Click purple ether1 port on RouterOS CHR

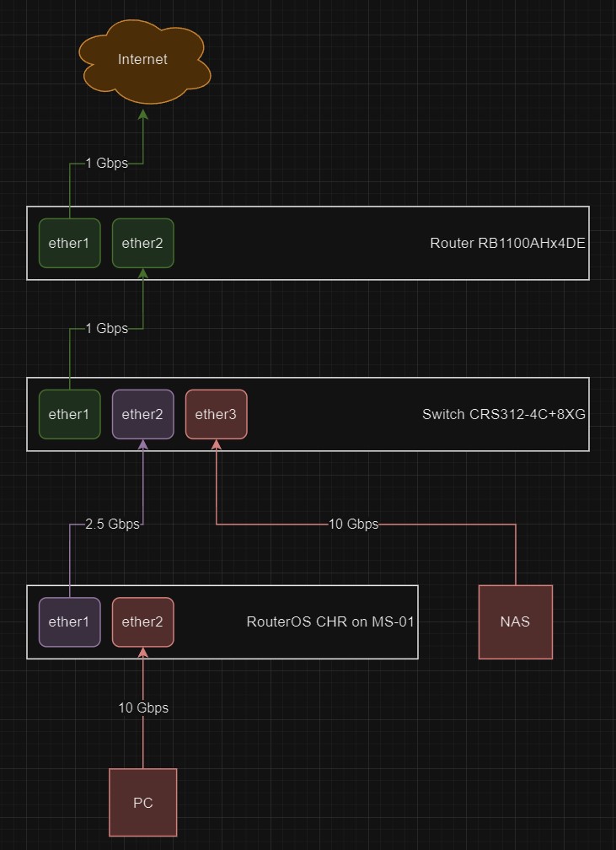click(69, 621)
